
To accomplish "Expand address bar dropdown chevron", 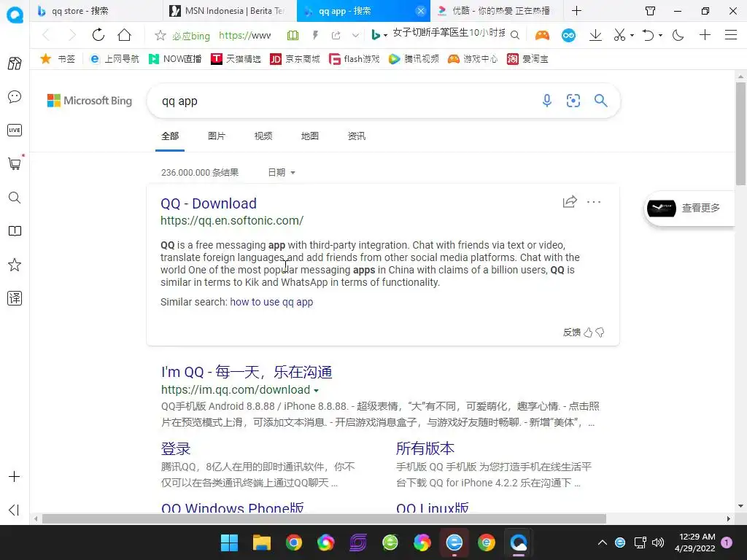I will pos(355,35).
